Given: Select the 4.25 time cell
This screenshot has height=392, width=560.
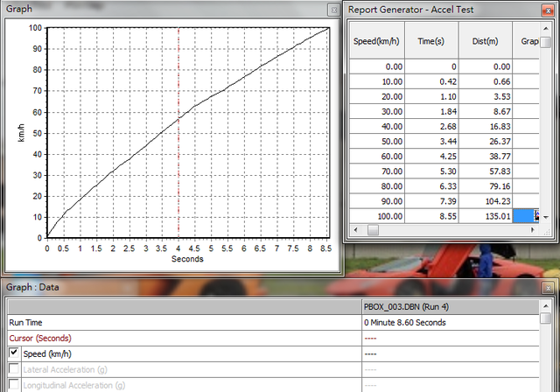Looking at the screenshot, I should 431,157.
